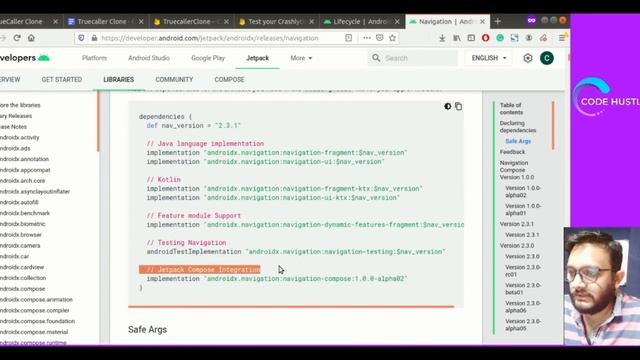Jump to Declaring dependencies in contents

click(518, 127)
